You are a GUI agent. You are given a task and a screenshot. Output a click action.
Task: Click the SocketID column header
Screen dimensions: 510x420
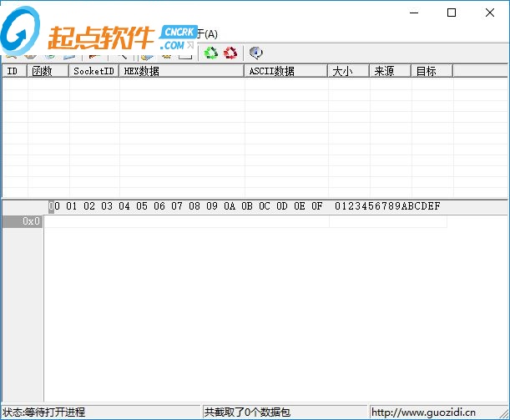coord(94,71)
